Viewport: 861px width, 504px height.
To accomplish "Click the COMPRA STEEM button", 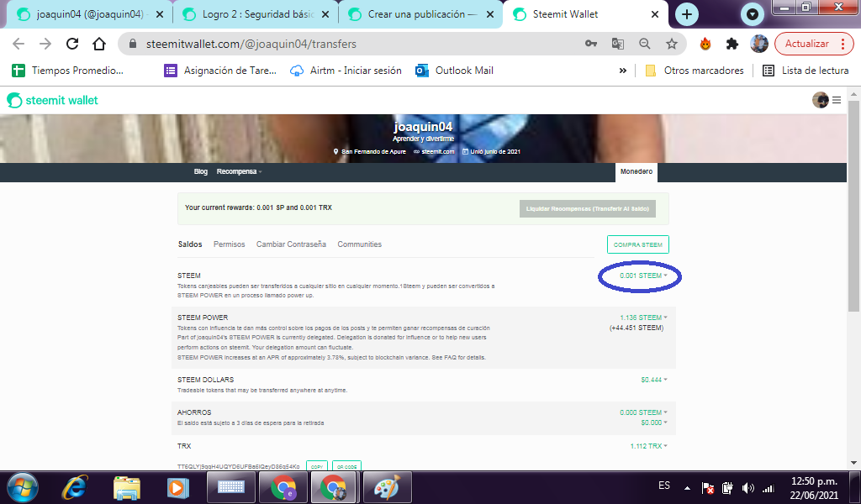I will [x=637, y=244].
